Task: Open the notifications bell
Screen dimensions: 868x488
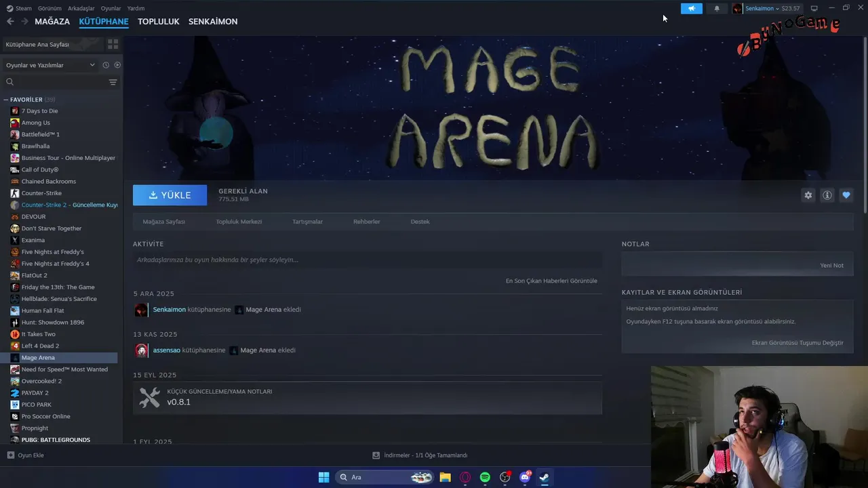Action: (717, 9)
